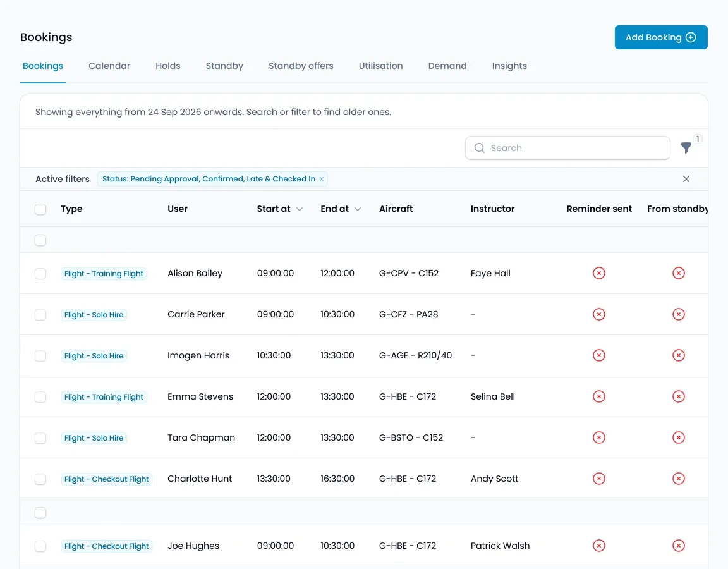
Task: Click the user name Alison Bailey
Action: (x=195, y=273)
